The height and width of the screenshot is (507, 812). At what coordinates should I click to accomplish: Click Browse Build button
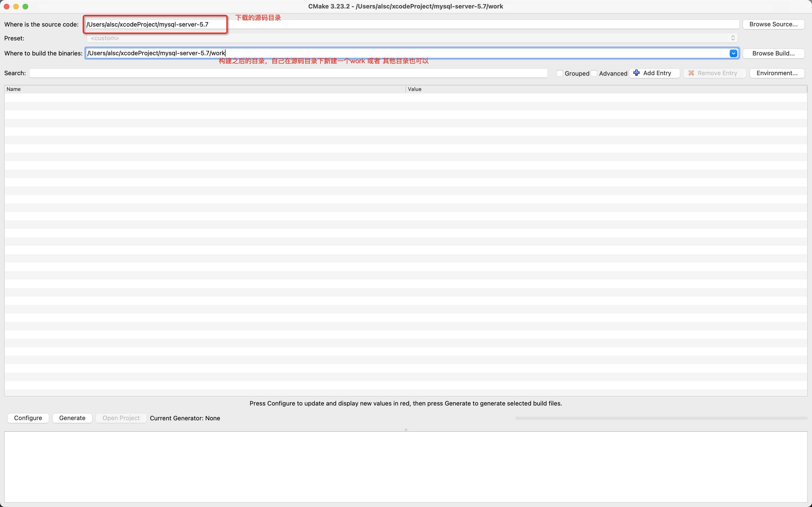(x=773, y=53)
